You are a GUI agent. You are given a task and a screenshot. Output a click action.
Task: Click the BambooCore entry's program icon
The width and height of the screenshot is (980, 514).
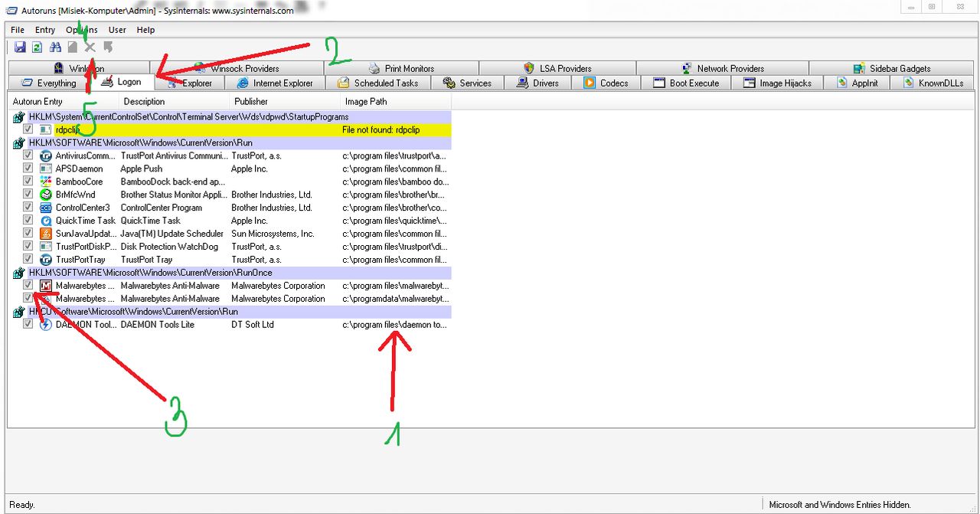[x=46, y=182]
